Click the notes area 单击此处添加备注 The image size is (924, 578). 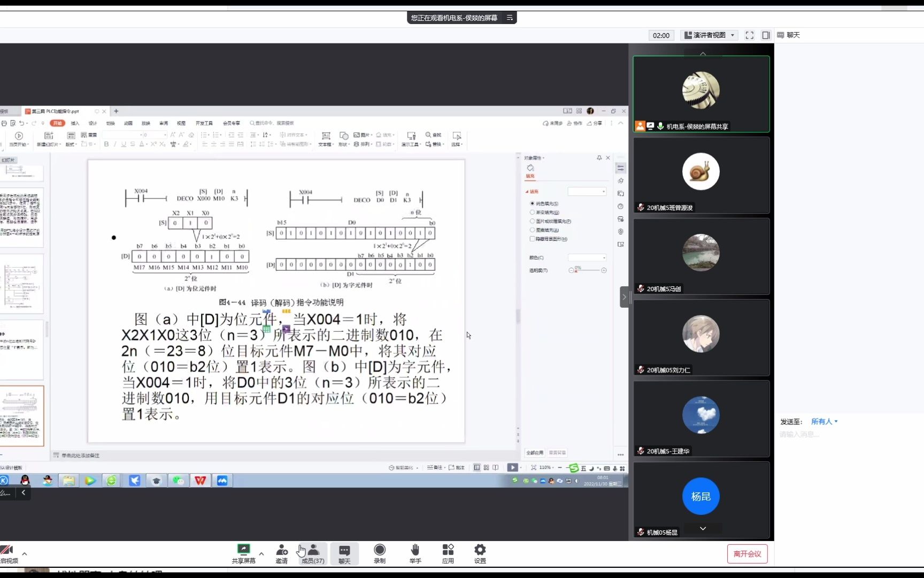(80, 455)
